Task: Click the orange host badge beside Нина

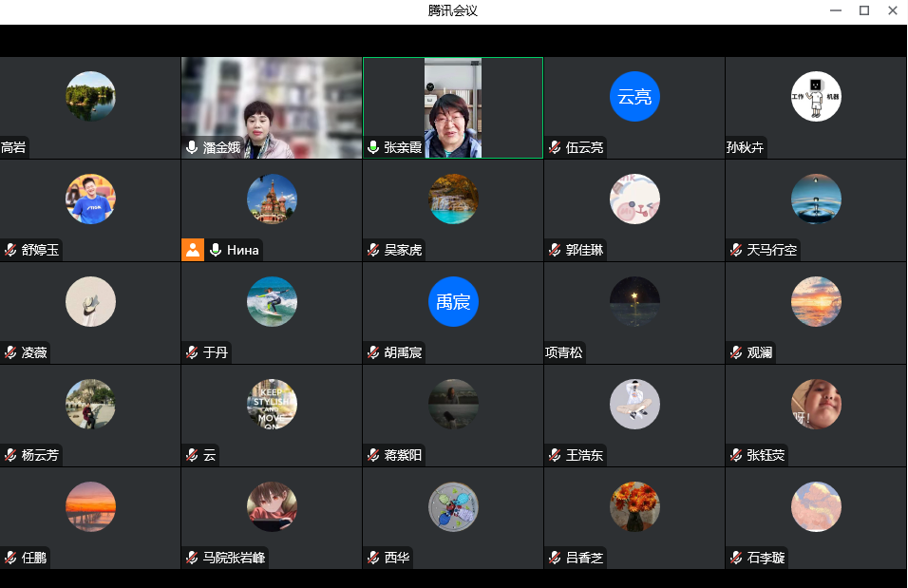Action: point(193,250)
